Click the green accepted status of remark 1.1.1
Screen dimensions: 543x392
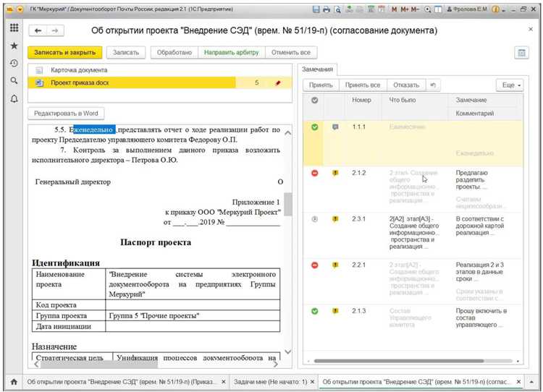click(314, 127)
